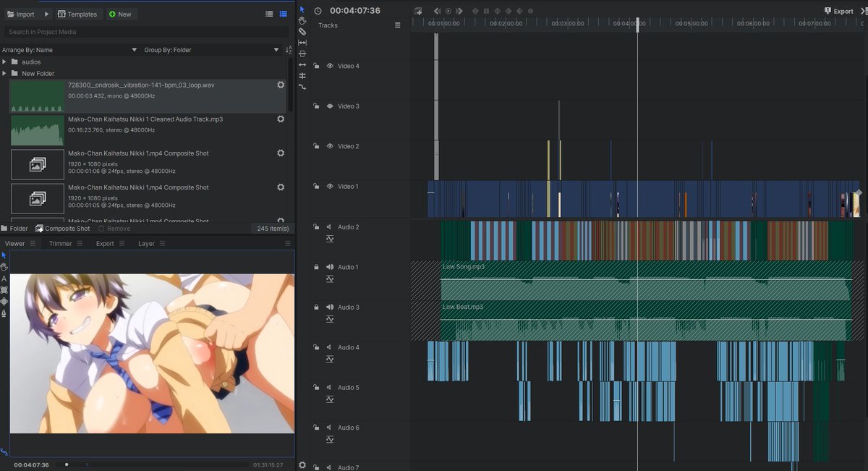Jump to next keyframe on timeline
Viewport: 868px width, 471px height.
click(x=459, y=11)
